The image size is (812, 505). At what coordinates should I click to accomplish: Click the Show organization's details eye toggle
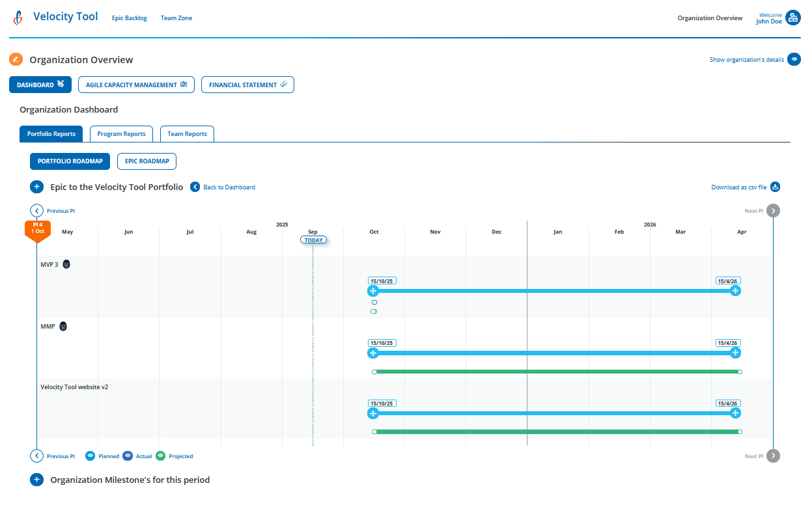[794, 59]
